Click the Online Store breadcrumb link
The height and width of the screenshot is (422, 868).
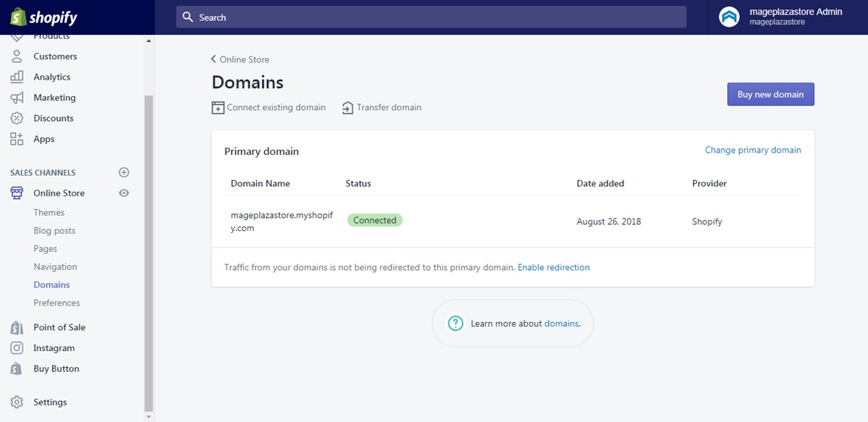pos(244,59)
